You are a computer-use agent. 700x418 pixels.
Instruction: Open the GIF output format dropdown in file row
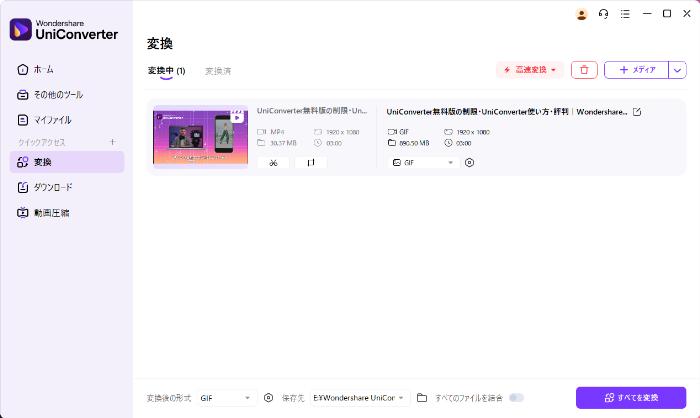pyautogui.click(x=423, y=163)
